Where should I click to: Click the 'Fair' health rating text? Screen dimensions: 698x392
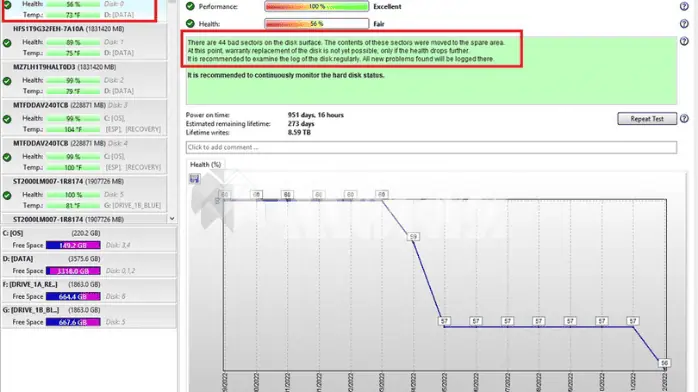pos(379,24)
